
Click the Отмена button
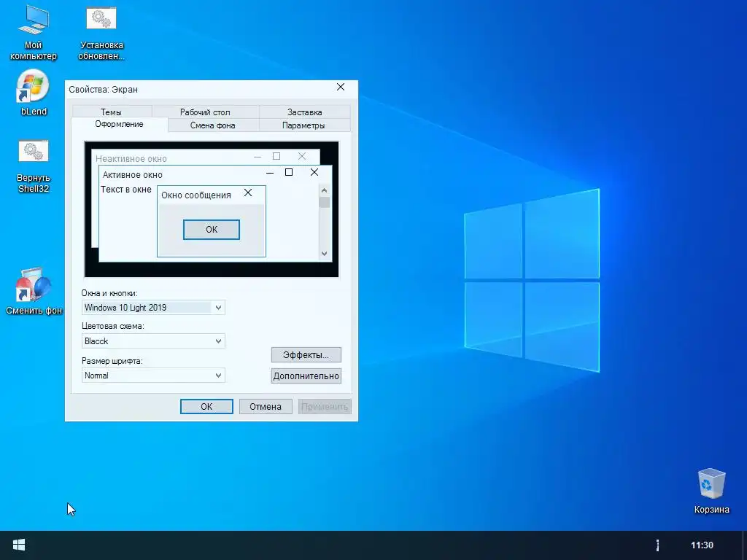pyautogui.click(x=266, y=406)
